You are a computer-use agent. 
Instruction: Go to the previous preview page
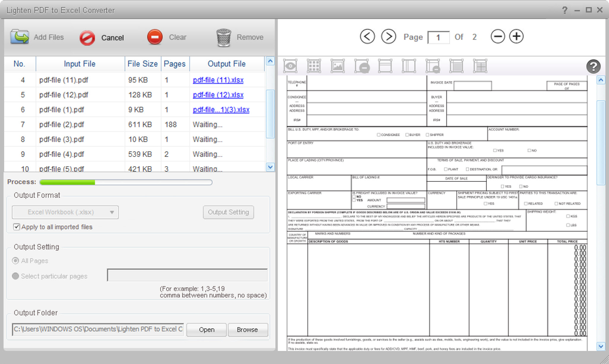coord(368,36)
